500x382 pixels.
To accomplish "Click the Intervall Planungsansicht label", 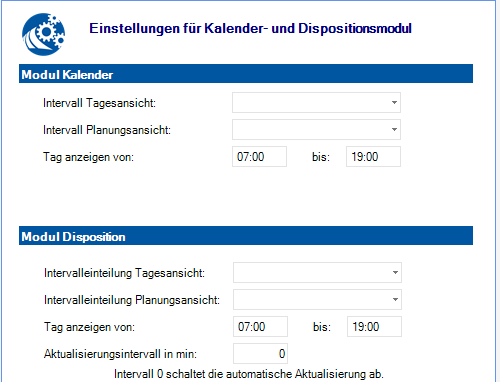I will 107,130.
